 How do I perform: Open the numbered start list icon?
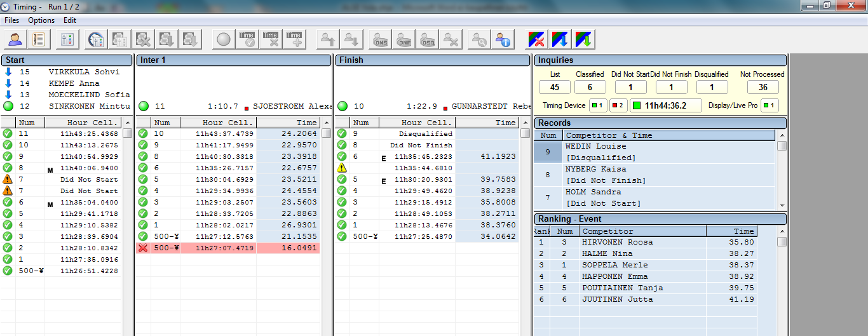click(39, 39)
